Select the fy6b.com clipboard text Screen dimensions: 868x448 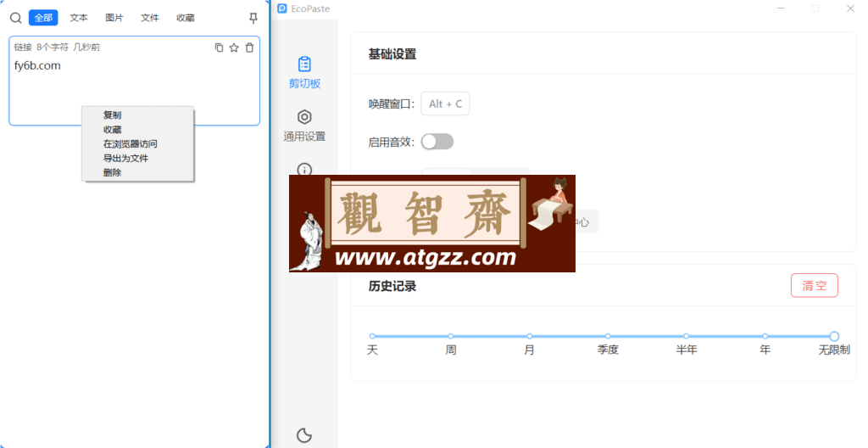coord(37,65)
